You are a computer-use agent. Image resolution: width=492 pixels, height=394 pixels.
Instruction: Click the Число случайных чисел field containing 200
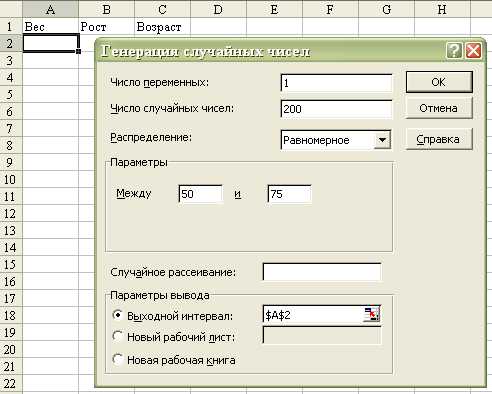click(x=336, y=109)
